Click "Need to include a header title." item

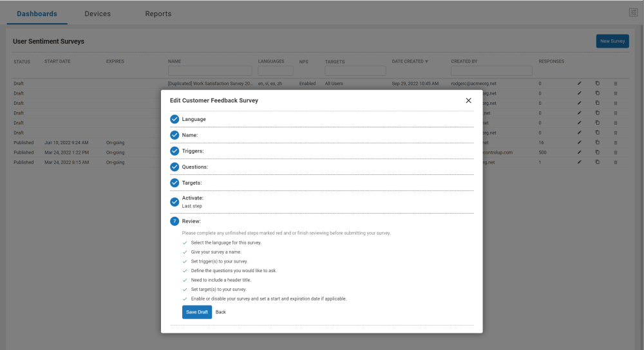click(221, 280)
